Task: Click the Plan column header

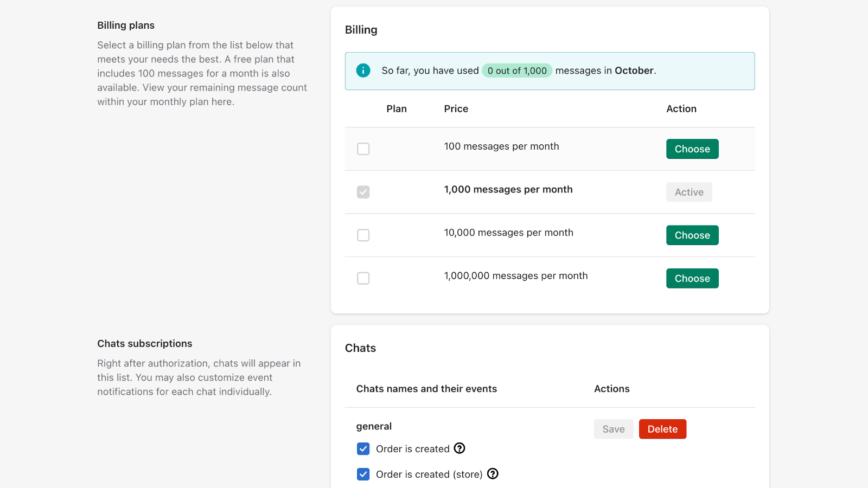Action: tap(397, 108)
